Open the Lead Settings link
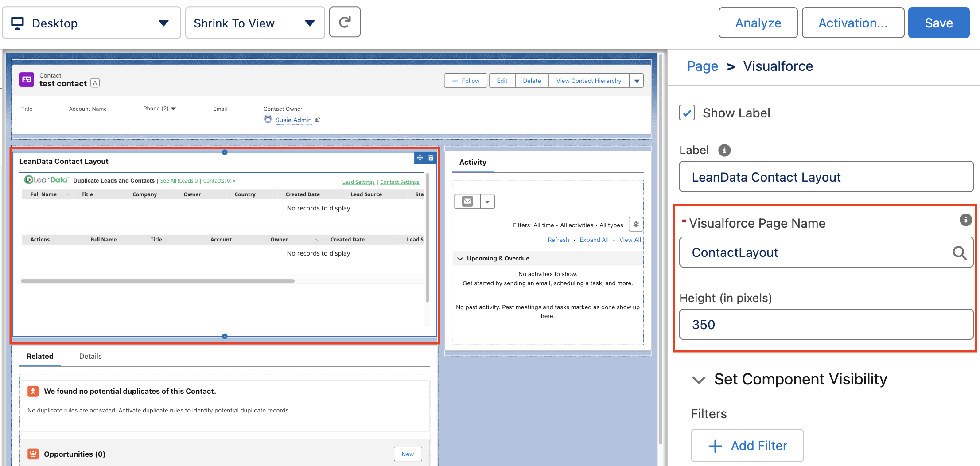Image resolution: width=980 pixels, height=466 pixels. coord(358,182)
